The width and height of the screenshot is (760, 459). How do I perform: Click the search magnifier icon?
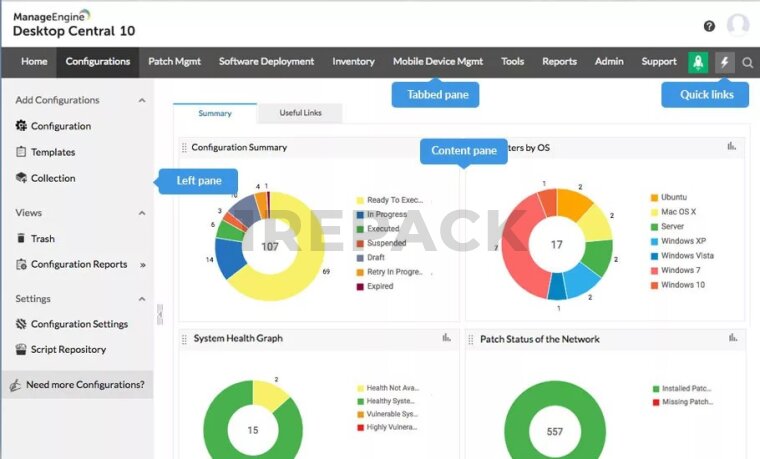(x=748, y=62)
